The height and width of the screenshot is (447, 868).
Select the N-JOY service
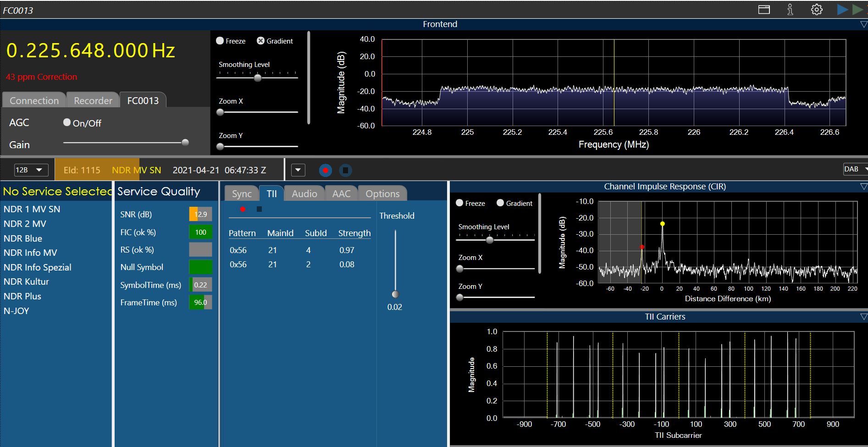(17, 311)
